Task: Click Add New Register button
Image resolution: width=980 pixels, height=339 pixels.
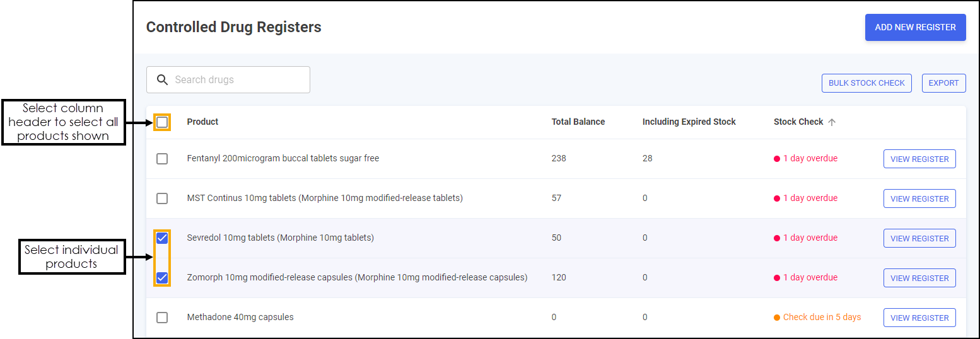Action: click(915, 28)
